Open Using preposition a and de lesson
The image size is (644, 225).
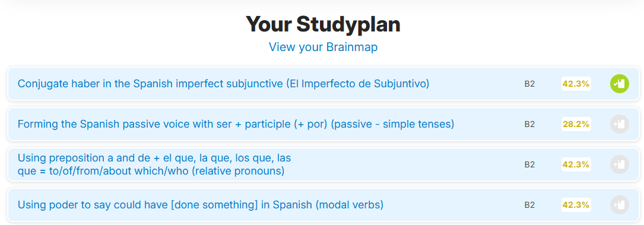[x=154, y=164]
